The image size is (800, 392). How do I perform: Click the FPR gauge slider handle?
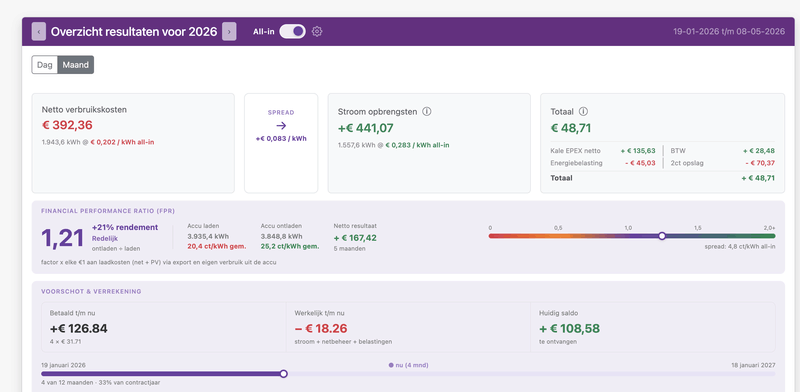tap(662, 236)
